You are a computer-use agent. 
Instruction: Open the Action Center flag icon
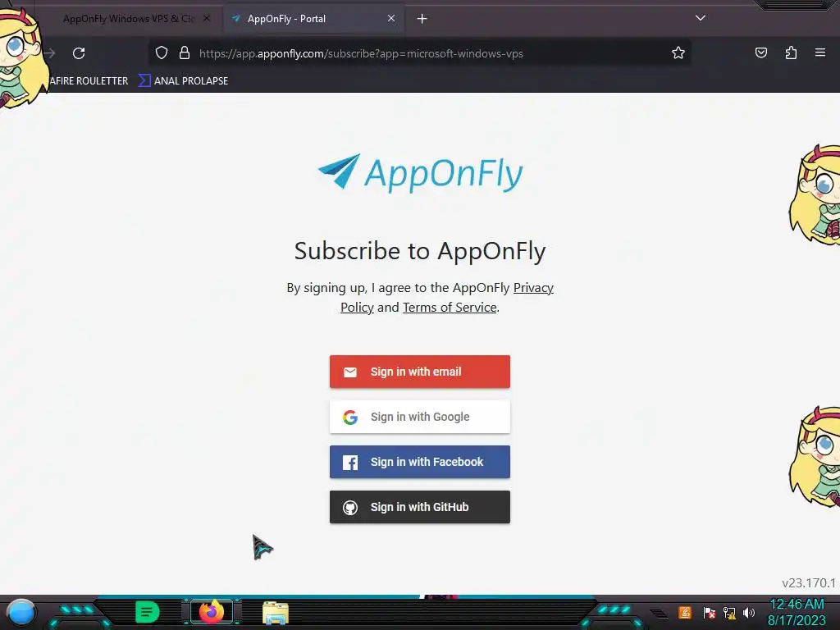pos(710,612)
